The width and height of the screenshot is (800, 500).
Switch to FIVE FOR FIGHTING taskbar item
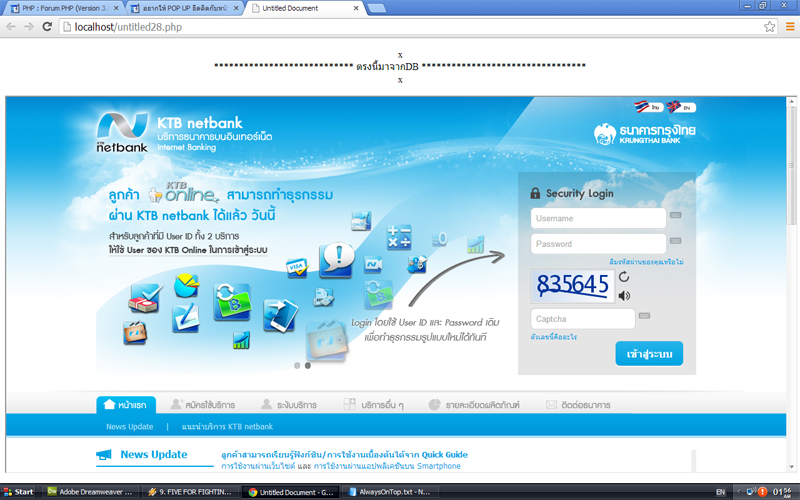tap(190, 492)
